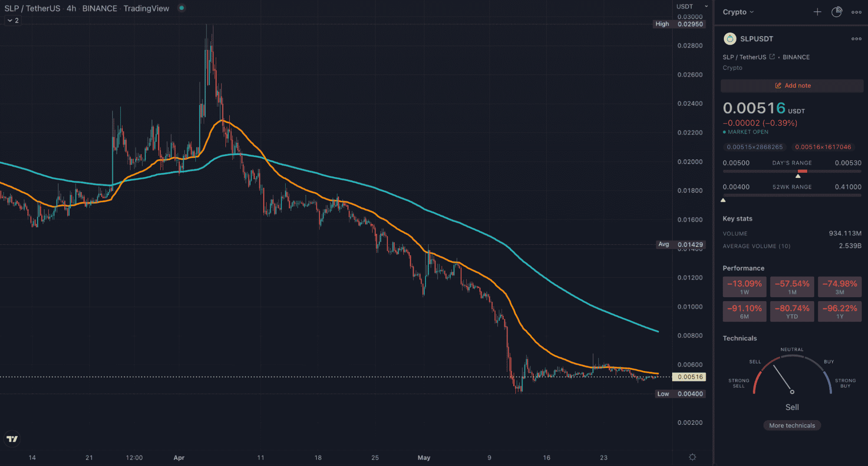
Task: Click the Low 0.00400 price label
Action: pyautogui.click(x=680, y=394)
